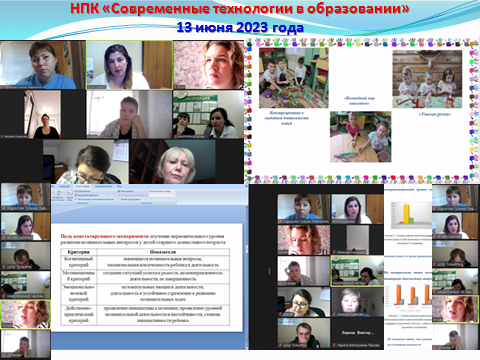This screenshot has width=480, height=360.
Task: Open the Вид ribbon tab
Action: point(119,186)
